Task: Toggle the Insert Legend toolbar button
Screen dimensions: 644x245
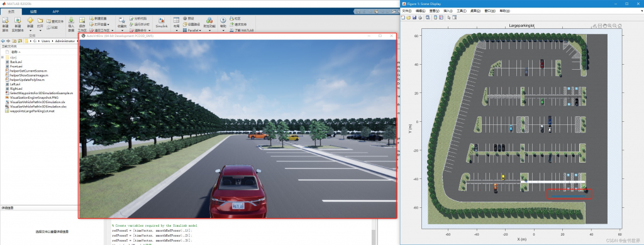Action: point(441,18)
